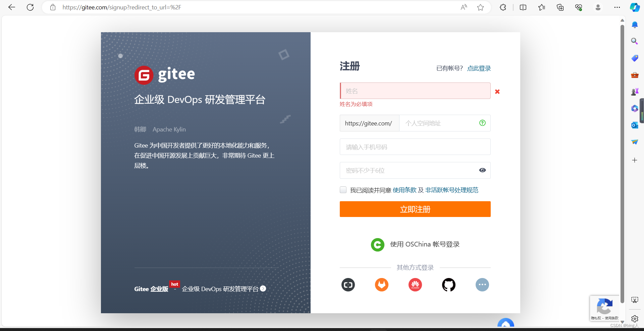This screenshot has height=331, width=644.
Task: Open the 非活跃帐号处理规范 link
Action: [x=452, y=190]
